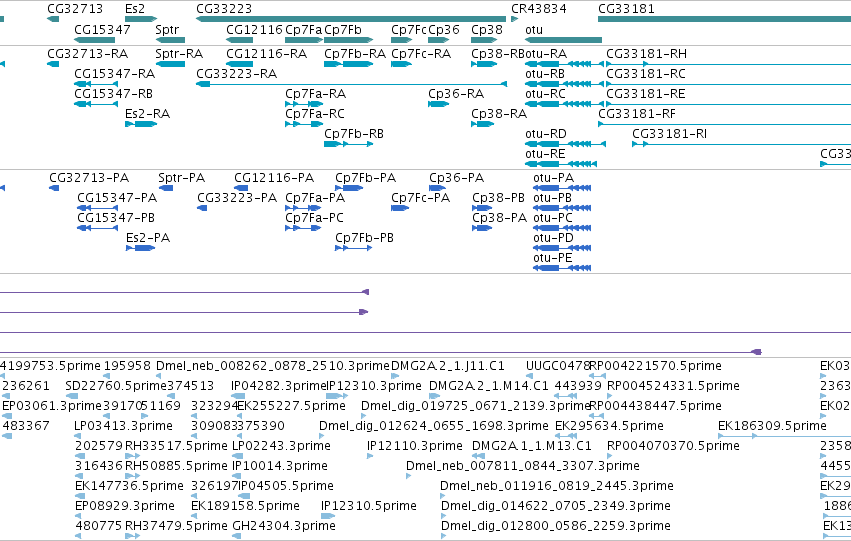Click transcript otu-RA label
851x541 pixels.
coord(546,54)
